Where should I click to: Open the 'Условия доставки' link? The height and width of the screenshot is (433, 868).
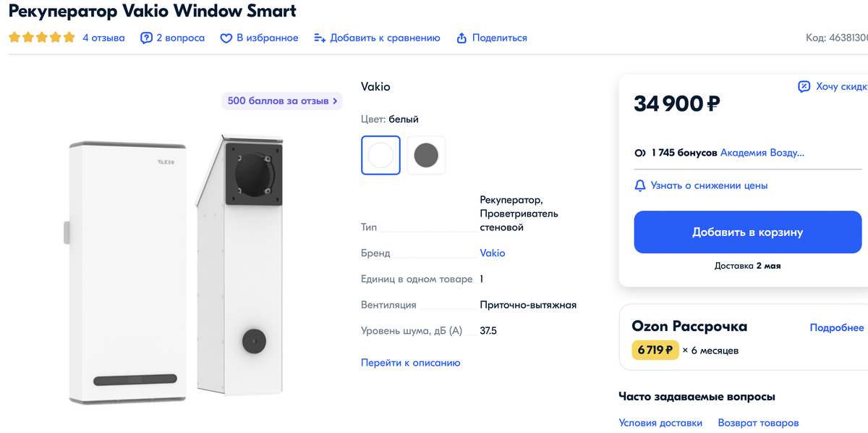tap(660, 423)
